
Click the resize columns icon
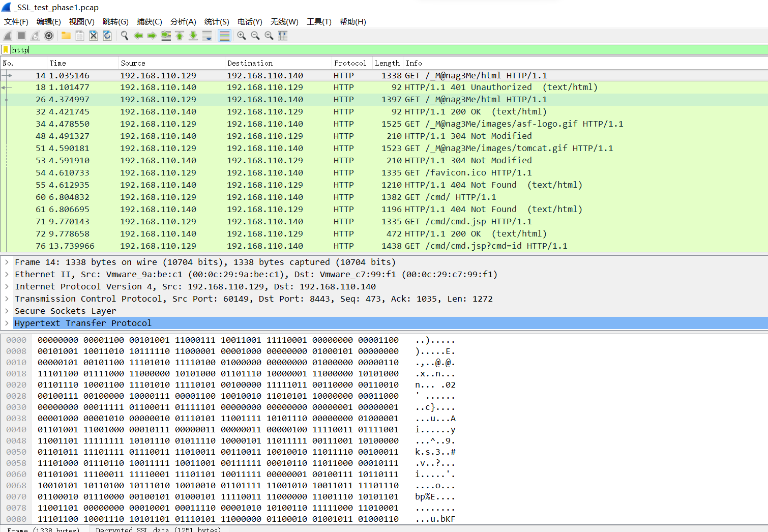(x=283, y=36)
